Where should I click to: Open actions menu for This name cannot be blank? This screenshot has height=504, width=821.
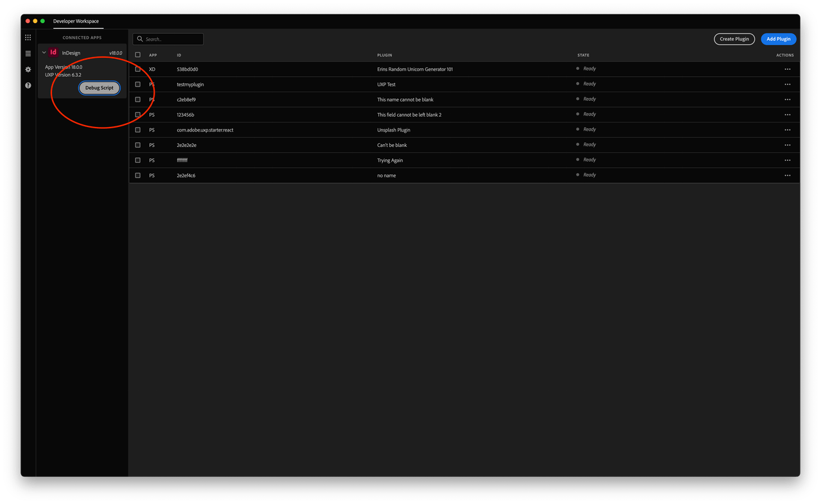click(x=788, y=99)
